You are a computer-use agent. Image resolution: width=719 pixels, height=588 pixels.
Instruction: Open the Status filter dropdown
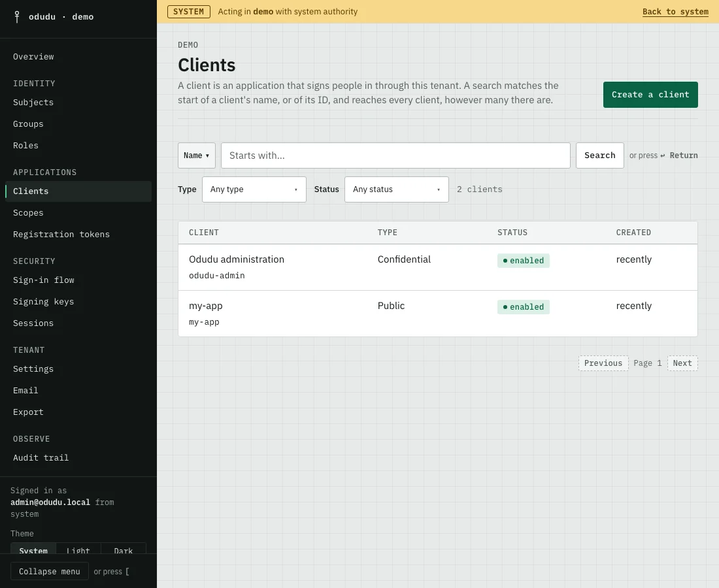coord(396,189)
